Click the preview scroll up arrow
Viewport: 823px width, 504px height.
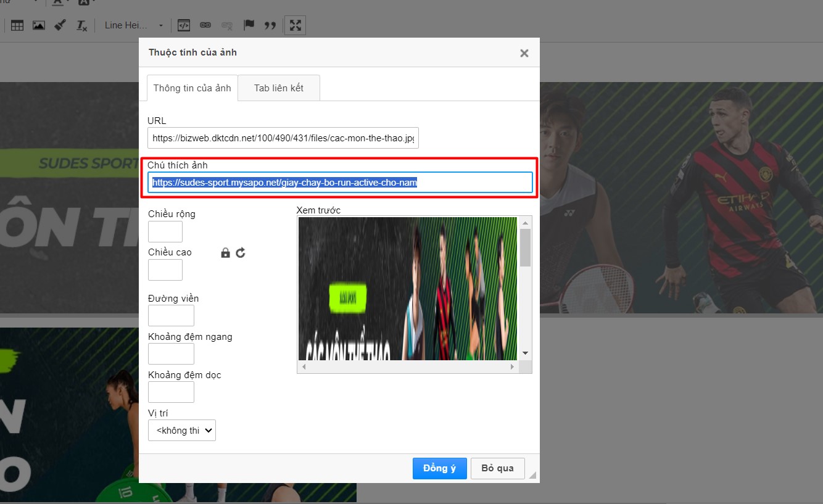[525, 223]
